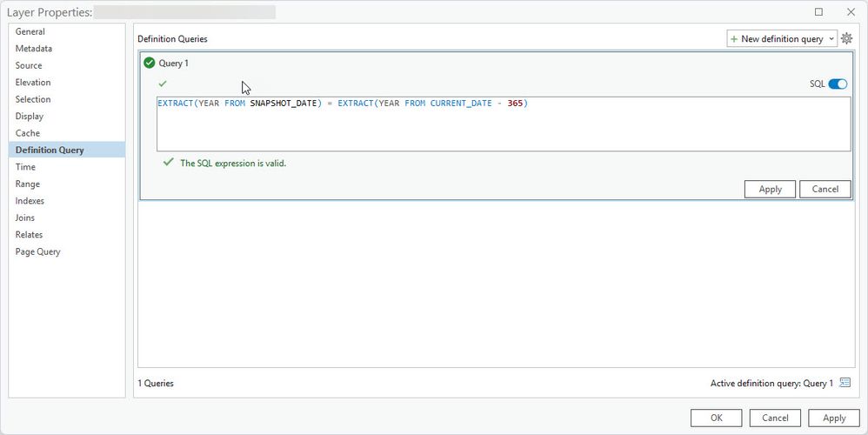Click SNAPSHOT_DATE in the SQL expression
The height and width of the screenshot is (435, 868).
283,103
